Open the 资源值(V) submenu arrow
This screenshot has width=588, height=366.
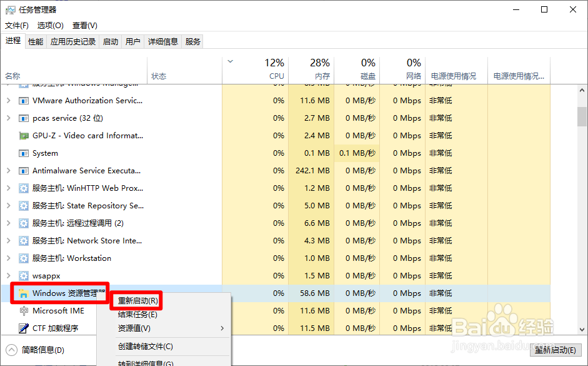(222, 328)
